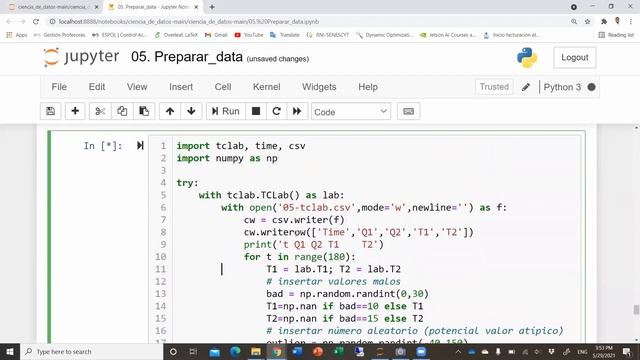Open the Kernel menu
This screenshot has height=360, width=640.
point(267,87)
